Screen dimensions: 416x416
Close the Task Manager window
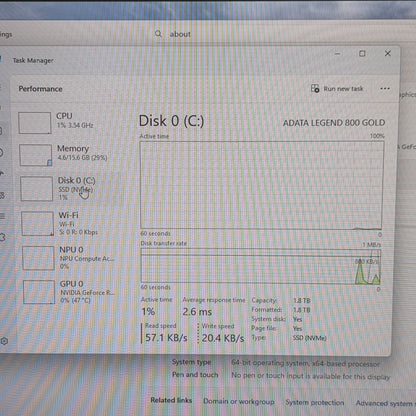point(388,53)
